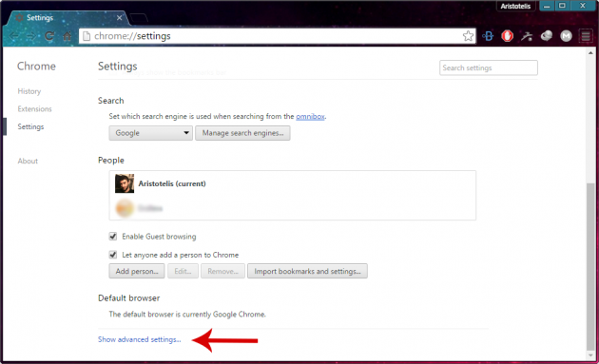Open History from the sidebar
This screenshot has height=364, width=599.
click(29, 91)
